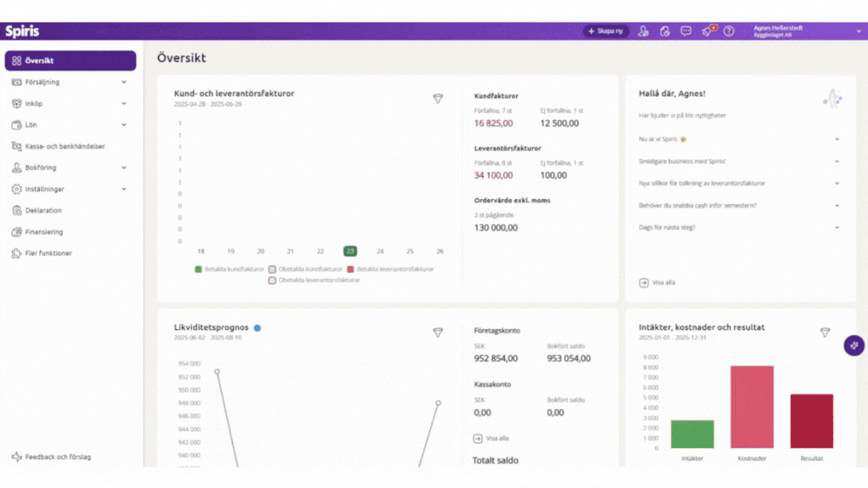This screenshot has height=488, width=868.
Task: Open the purple AI assistant sparkle button
Action: pyautogui.click(x=854, y=346)
